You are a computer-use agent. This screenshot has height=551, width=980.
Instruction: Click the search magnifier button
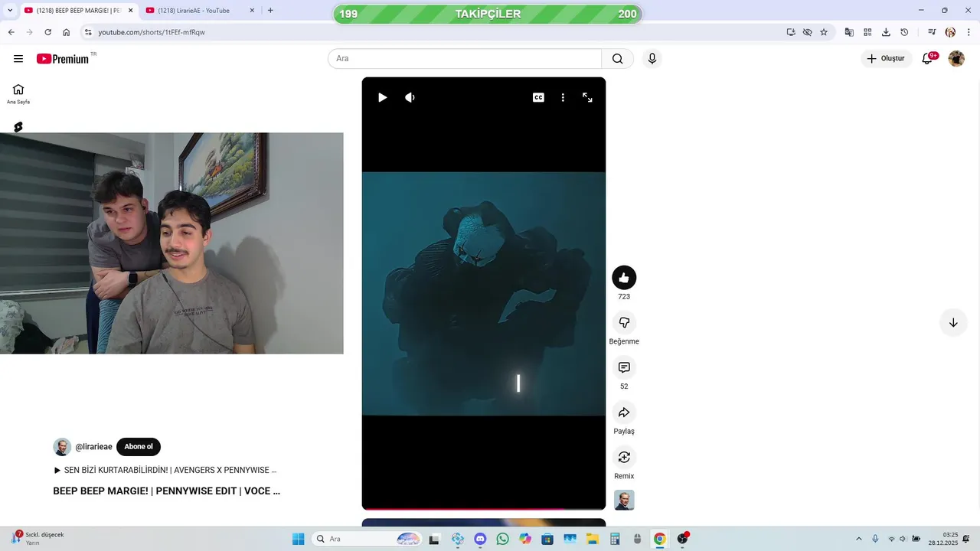click(618, 59)
